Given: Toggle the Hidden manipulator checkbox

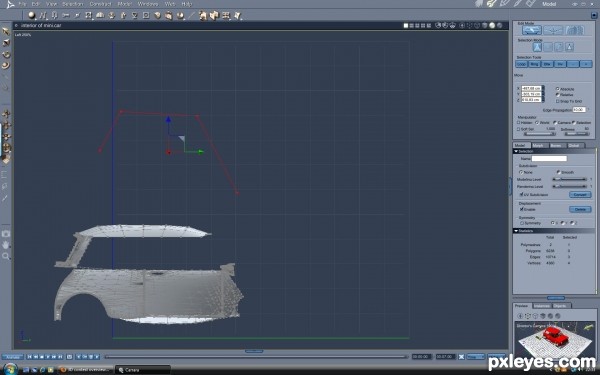Looking at the screenshot, I should tap(518, 122).
